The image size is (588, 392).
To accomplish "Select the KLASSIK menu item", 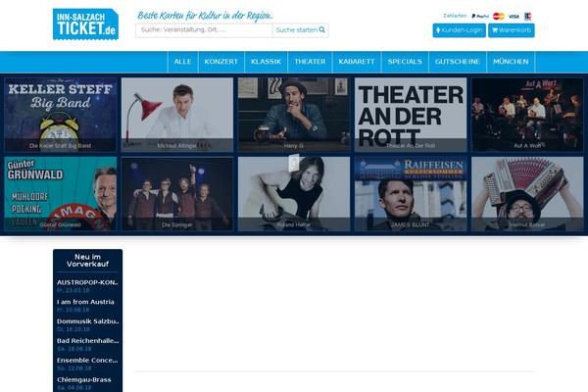I will tap(266, 62).
